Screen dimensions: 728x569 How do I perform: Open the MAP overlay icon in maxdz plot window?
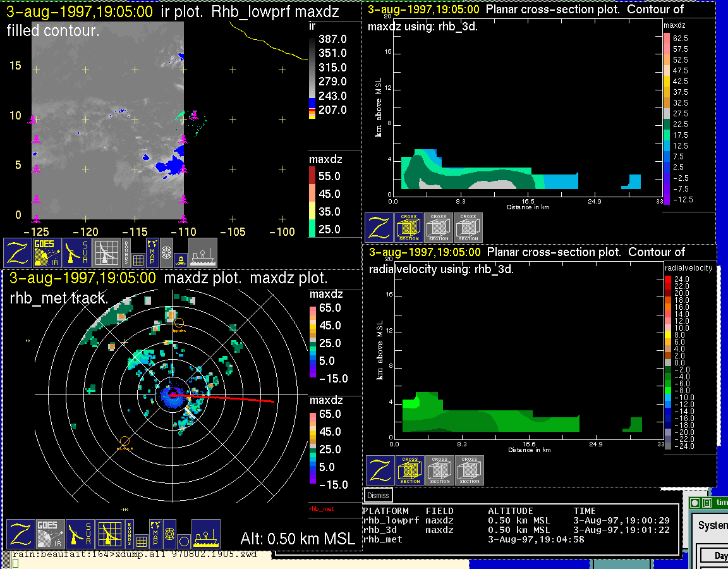point(155,534)
